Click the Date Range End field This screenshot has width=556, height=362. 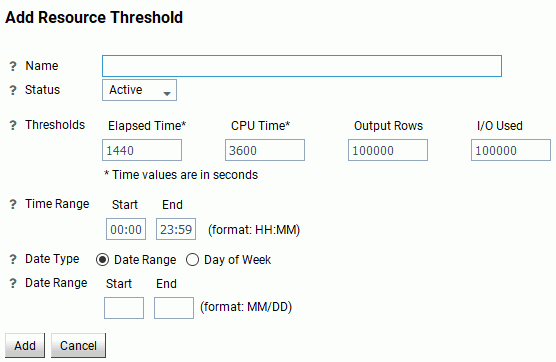pyautogui.click(x=174, y=308)
